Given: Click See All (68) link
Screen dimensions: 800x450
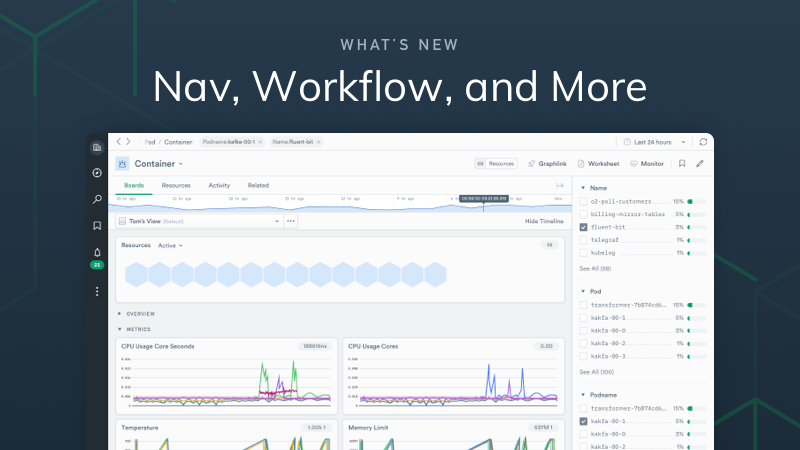Looking at the screenshot, I should pyautogui.click(x=595, y=268).
